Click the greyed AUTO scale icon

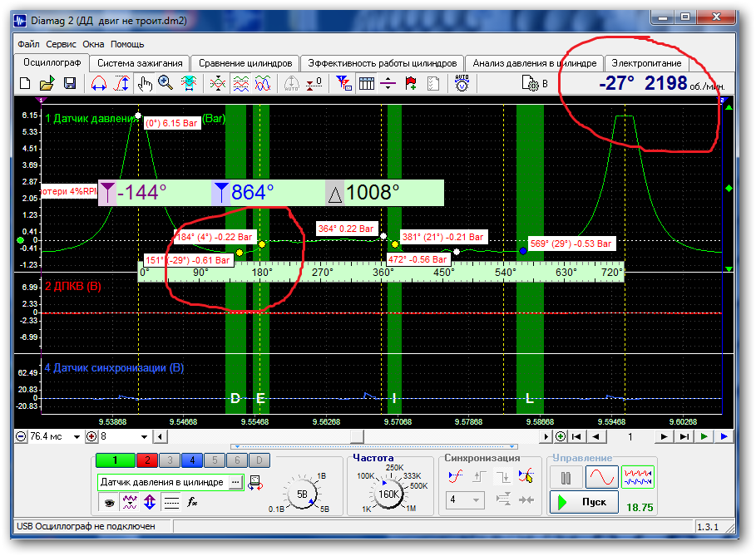click(292, 83)
